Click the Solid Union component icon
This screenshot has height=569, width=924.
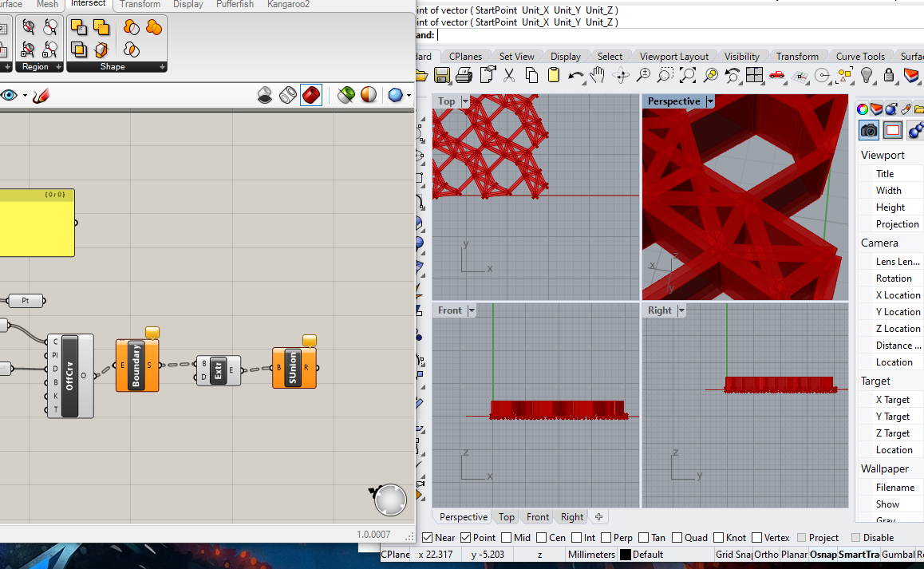point(101,27)
